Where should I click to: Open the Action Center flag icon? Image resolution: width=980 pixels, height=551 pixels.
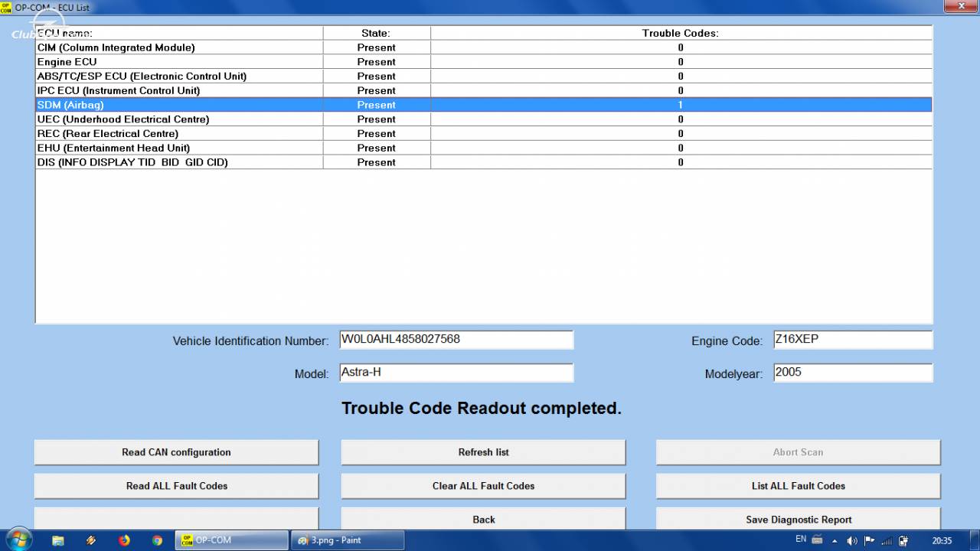point(869,541)
